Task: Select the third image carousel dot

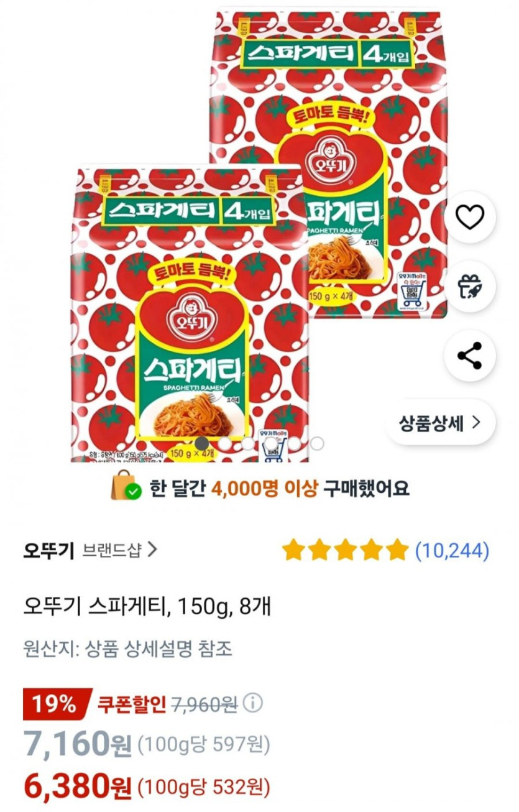Action: pyautogui.click(x=248, y=443)
